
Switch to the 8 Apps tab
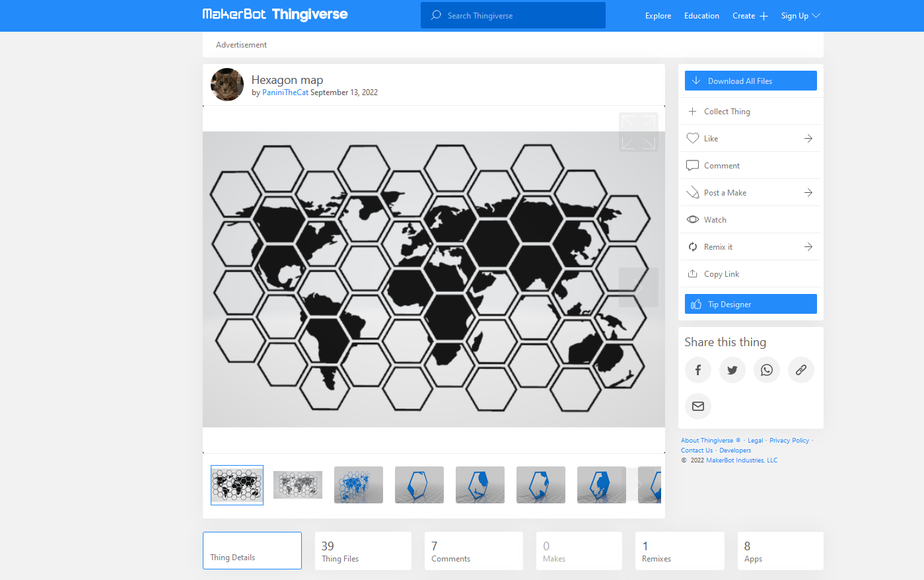781,551
